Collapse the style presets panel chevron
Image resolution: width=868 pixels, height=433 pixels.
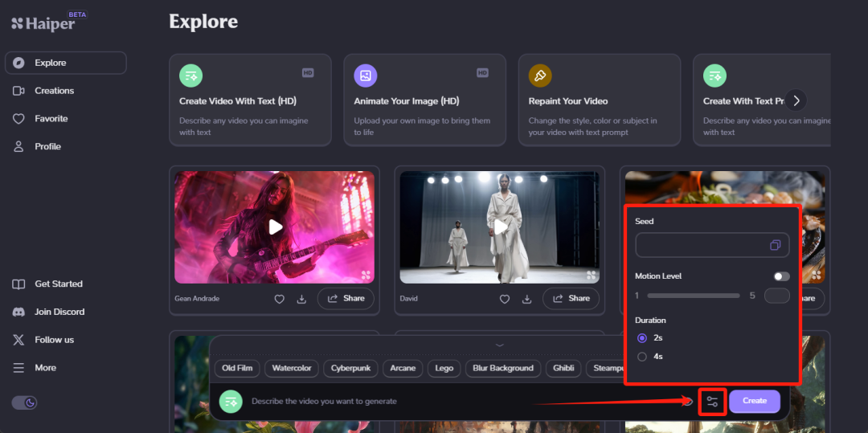pos(499,345)
